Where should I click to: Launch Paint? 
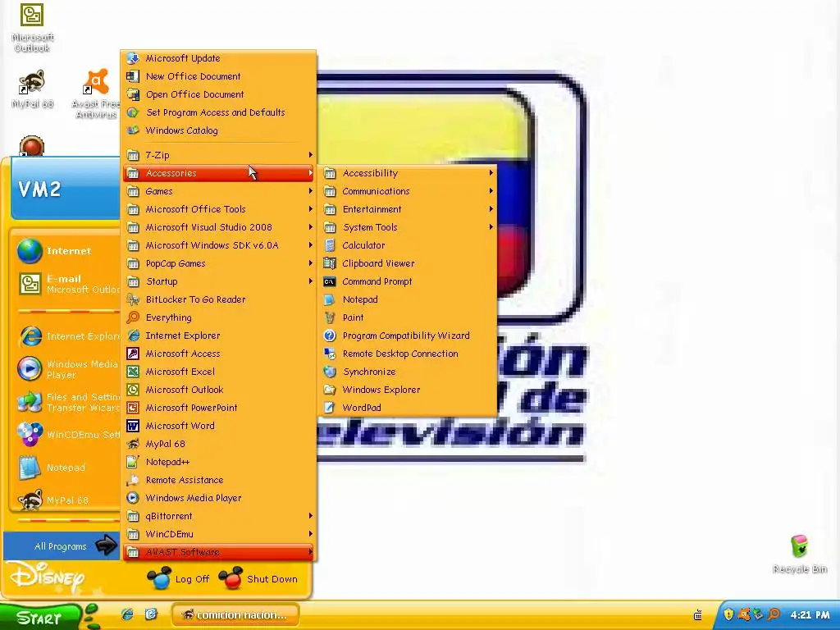pos(409,317)
